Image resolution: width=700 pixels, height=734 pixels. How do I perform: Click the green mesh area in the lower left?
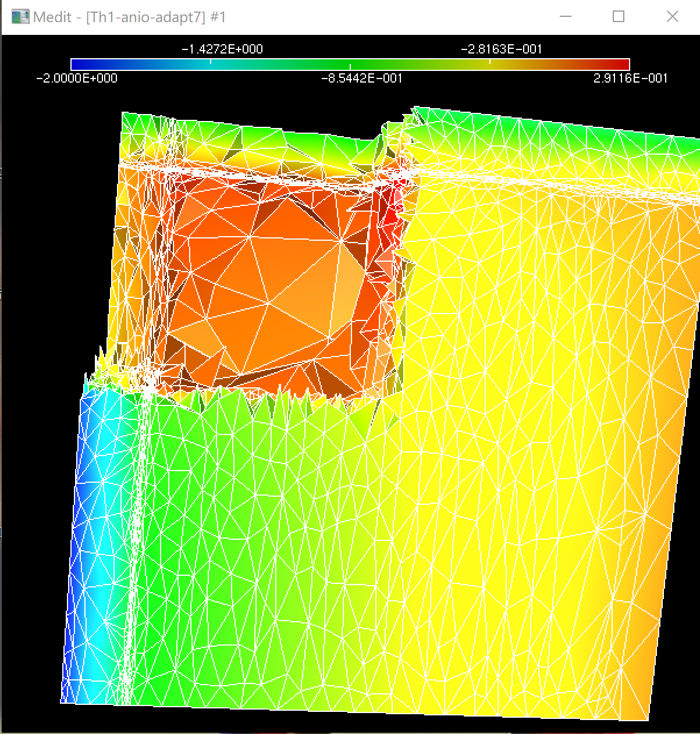click(x=233, y=553)
